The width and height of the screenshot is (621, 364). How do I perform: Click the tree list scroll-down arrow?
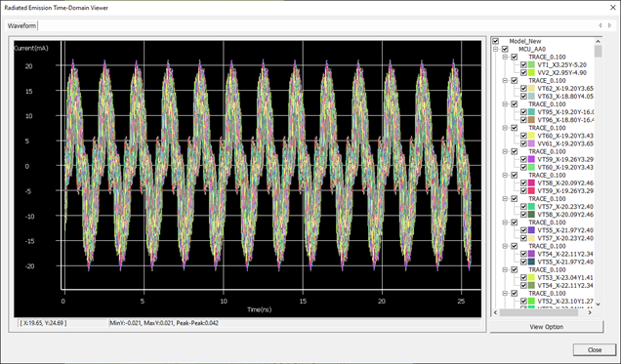[598, 304]
